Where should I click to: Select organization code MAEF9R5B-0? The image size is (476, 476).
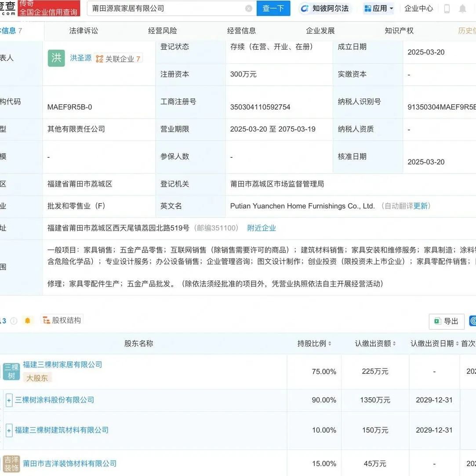pyautogui.click(x=69, y=107)
